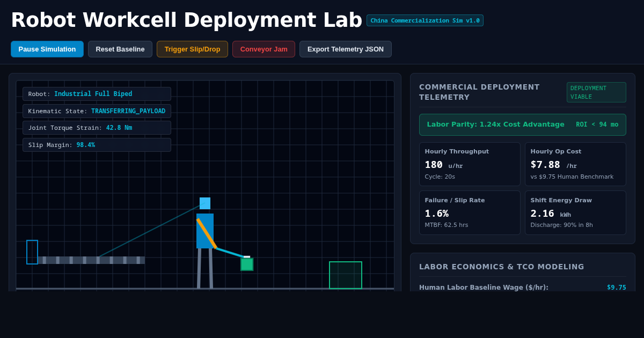The image size is (644, 338).
Task: Click the green drop-zone bin outline
Action: click(x=346, y=275)
